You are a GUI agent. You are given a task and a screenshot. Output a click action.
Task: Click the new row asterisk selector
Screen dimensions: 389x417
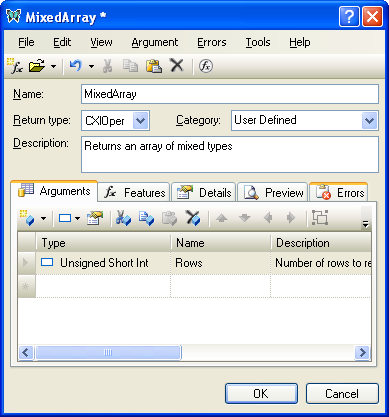pyautogui.click(x=26, y=286)
